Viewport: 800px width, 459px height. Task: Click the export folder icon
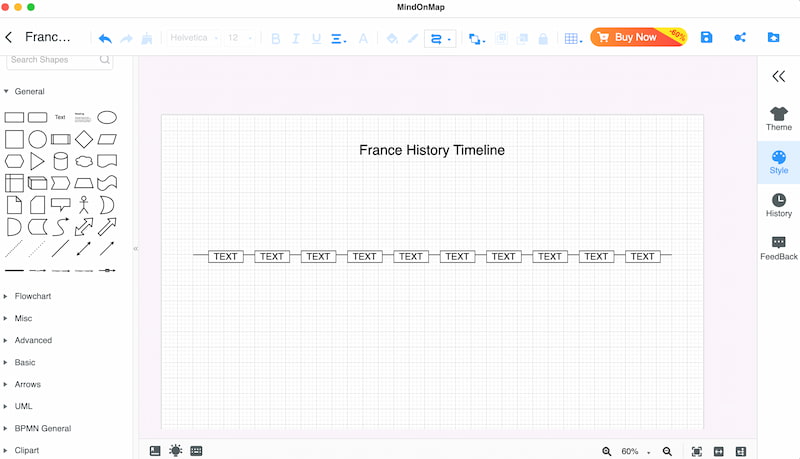[773, 37]
